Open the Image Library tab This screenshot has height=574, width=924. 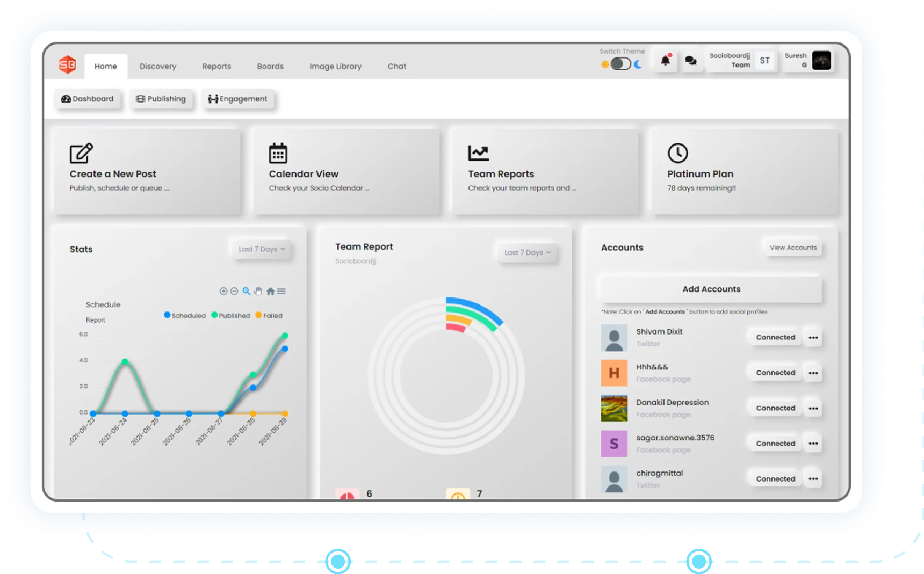click(335, 67)
